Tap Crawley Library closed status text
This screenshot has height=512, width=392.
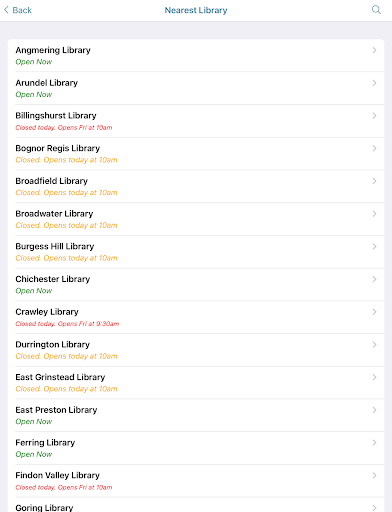[x=67, y=324]
